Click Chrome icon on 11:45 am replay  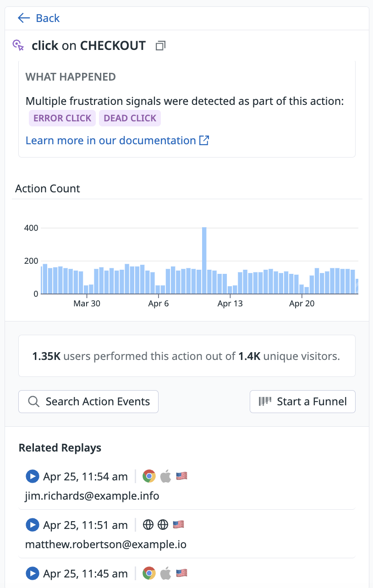148,573
